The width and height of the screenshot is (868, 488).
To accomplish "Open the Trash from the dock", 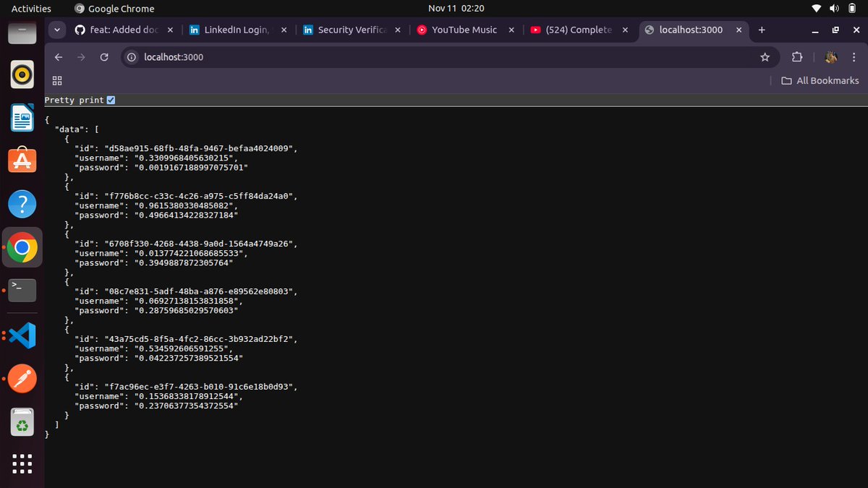I will 22,421.
